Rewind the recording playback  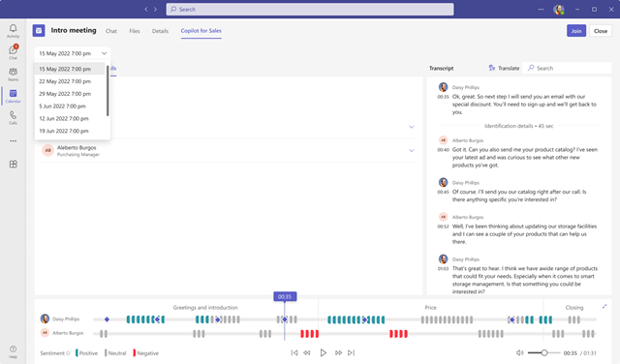click(307, 352)
